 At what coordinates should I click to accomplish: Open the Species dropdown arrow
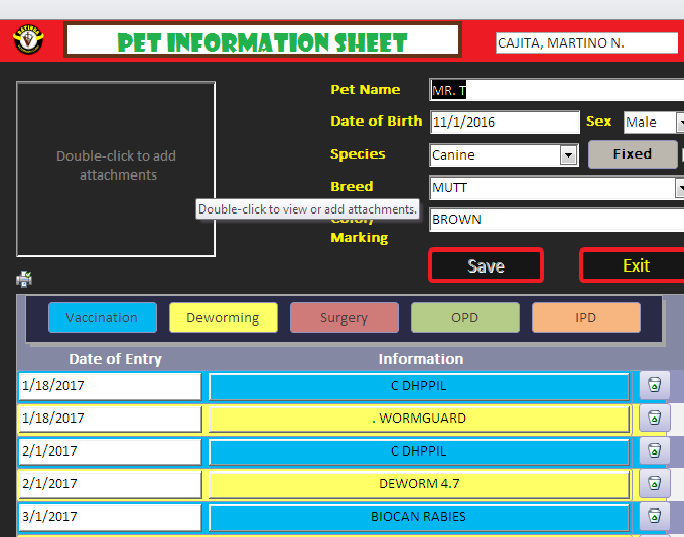tap(568, 155)
